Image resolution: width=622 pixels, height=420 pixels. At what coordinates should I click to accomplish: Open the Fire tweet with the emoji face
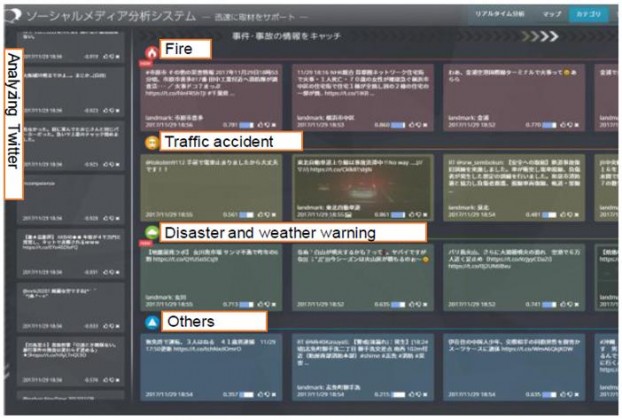coord(514,98)
